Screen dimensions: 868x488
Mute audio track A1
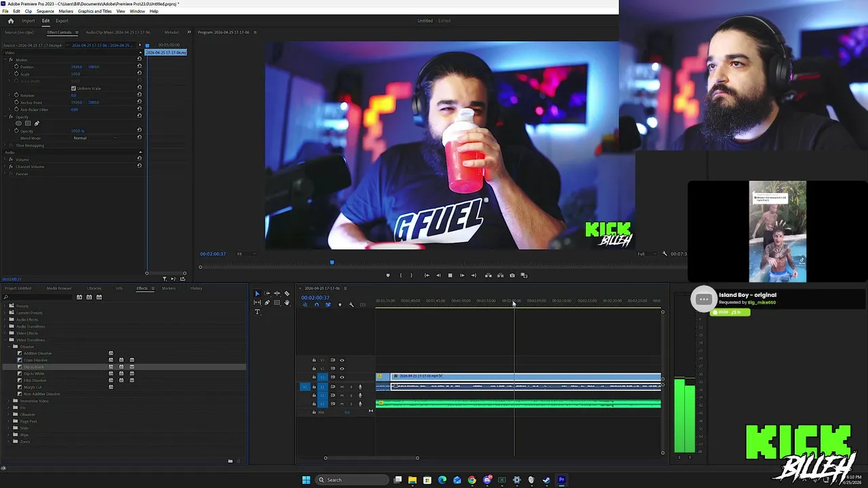coord(342,387)
